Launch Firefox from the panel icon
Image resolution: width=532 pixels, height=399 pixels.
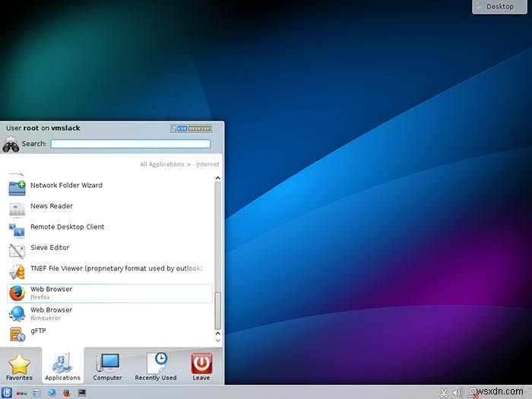(67, 393)
